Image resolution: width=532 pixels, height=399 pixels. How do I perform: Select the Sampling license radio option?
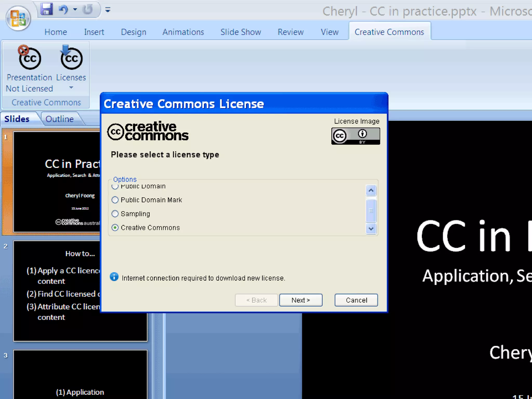click(115, 214)
